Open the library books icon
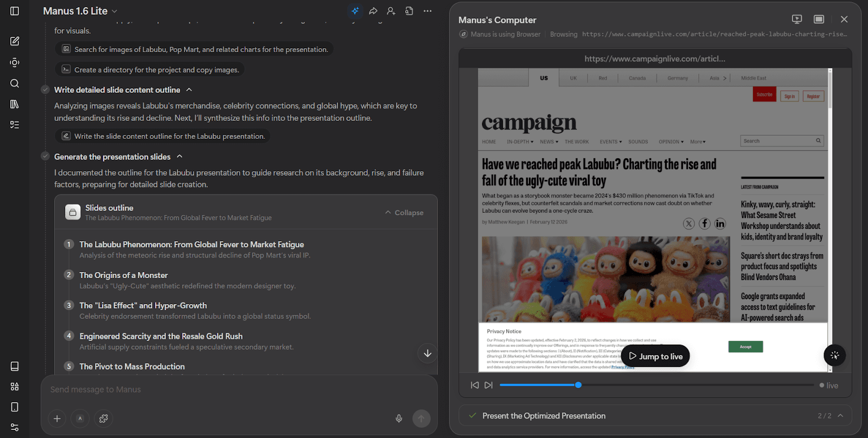Viewport: 868px width, 438px height. tap(15, 104)
